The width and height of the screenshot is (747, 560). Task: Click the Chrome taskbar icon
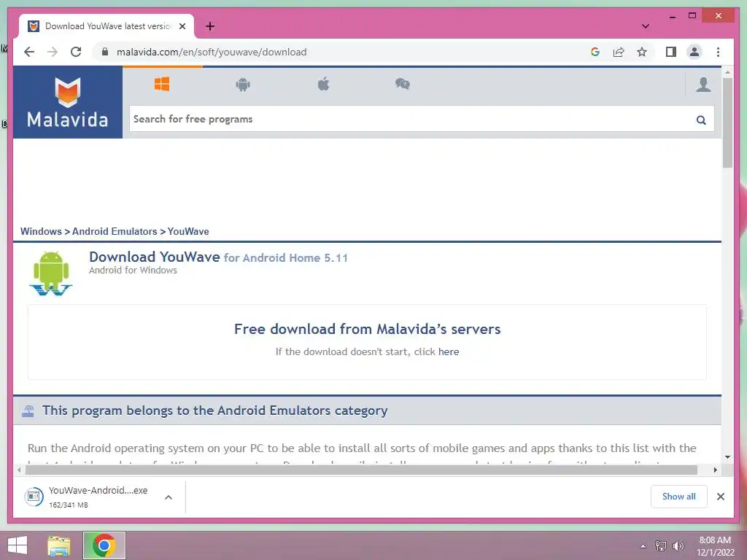coord(104,545)
